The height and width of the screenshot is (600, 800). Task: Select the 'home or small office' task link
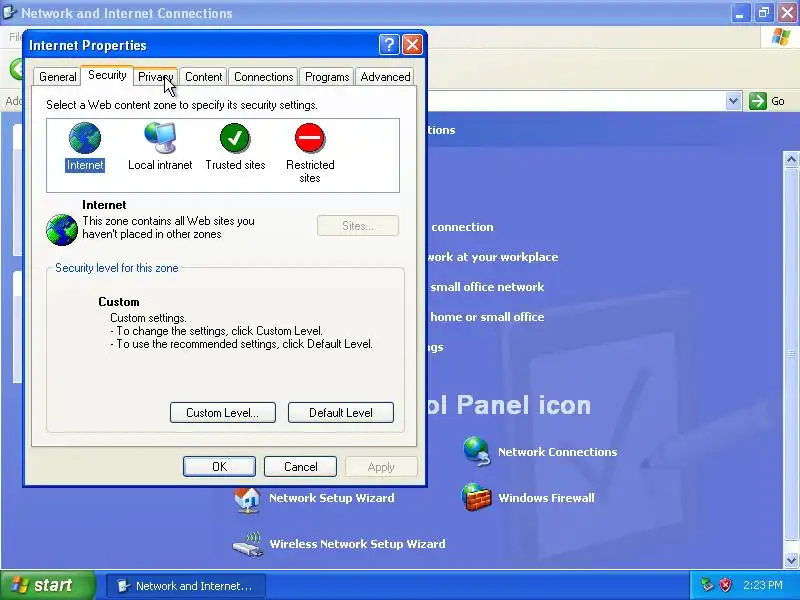pyautogui.click(x=487, y=317)
